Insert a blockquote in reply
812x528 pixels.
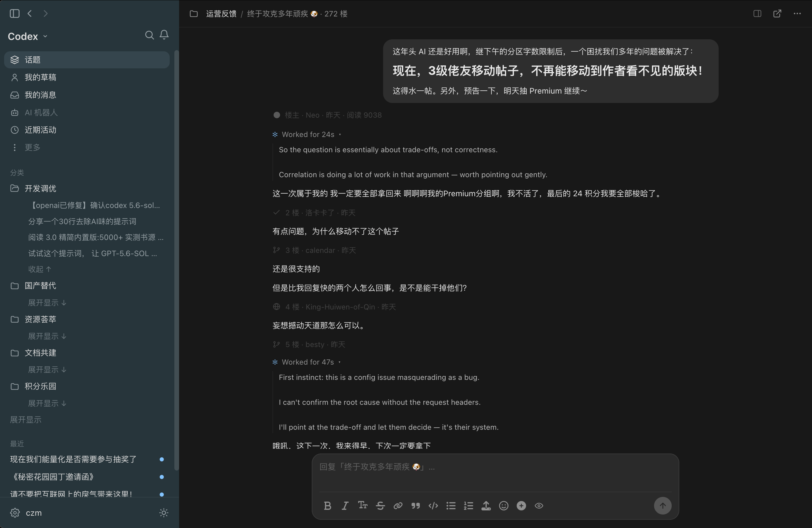pyautogui.click(x=415, y=505)
